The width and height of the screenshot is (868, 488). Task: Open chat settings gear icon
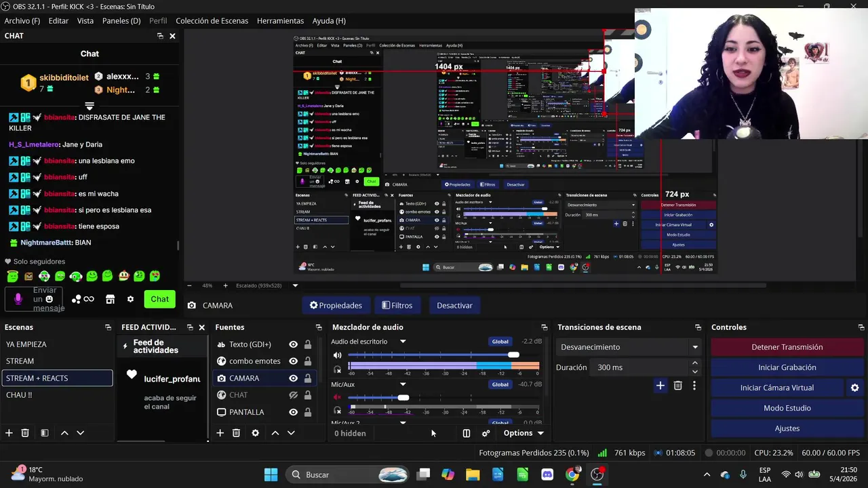(130, 299)
